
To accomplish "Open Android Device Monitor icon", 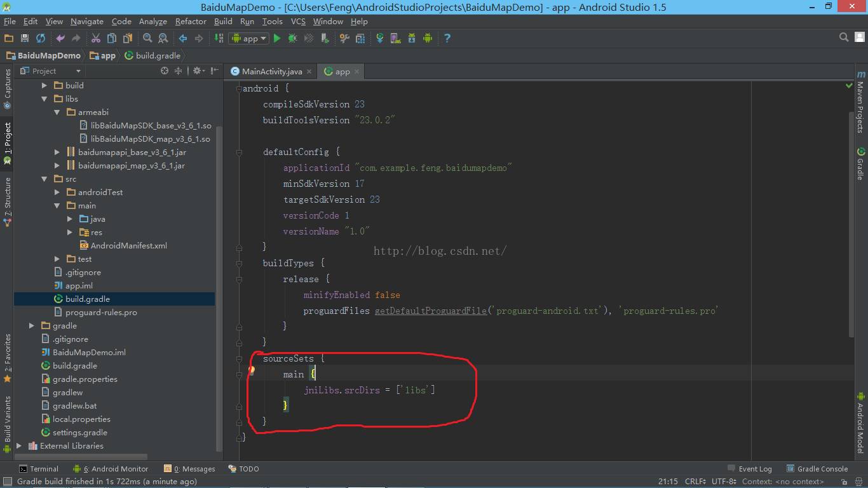I will (428, 38).
